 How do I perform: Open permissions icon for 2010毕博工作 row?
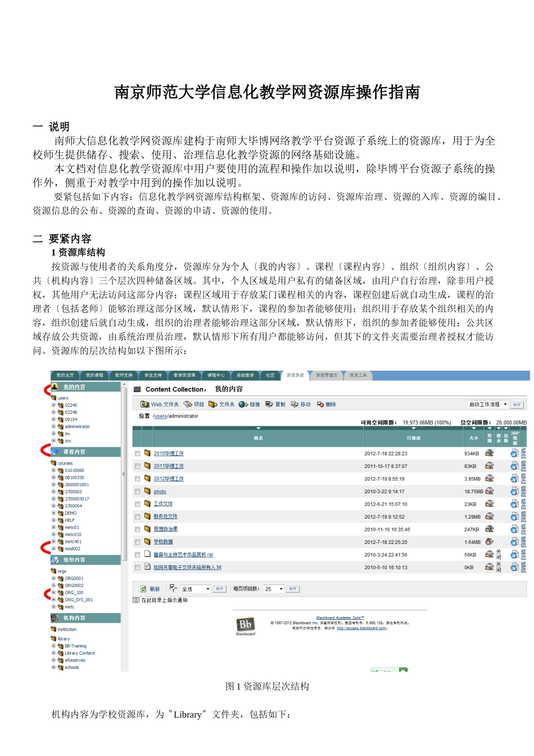490,453
